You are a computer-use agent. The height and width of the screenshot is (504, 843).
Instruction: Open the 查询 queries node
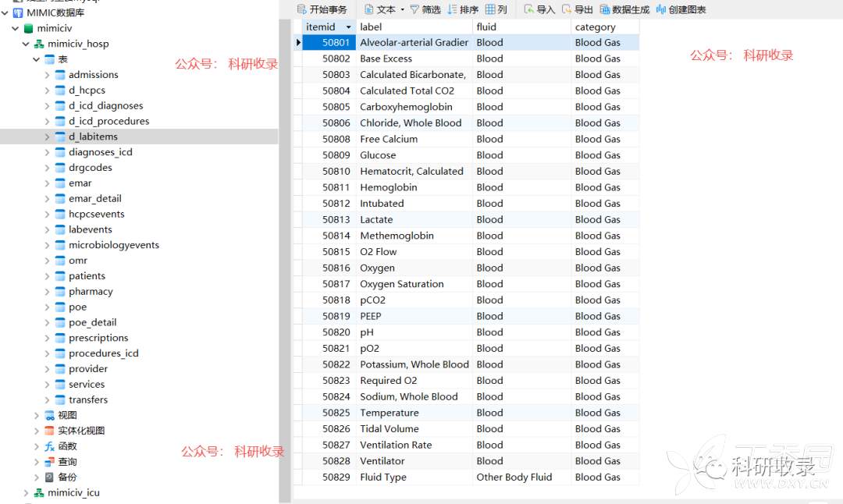(67, 462)
